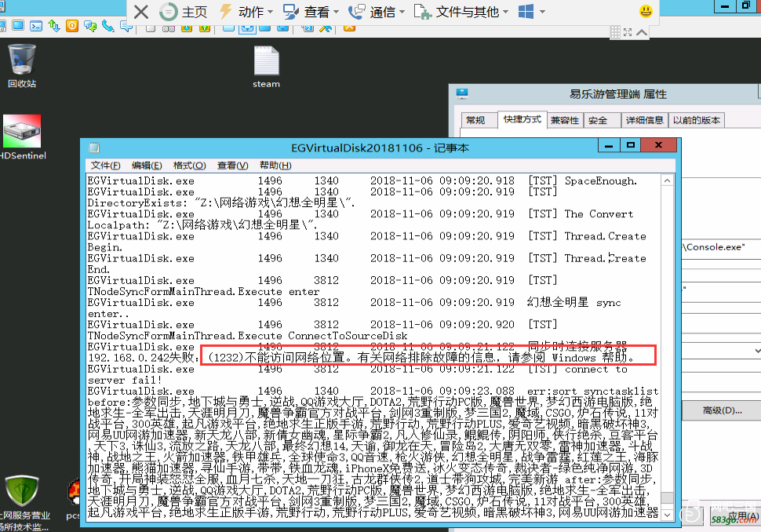761x532 pixels.
Task: Select the 回收站 recycle bin desktop icon
Action: 22,66
